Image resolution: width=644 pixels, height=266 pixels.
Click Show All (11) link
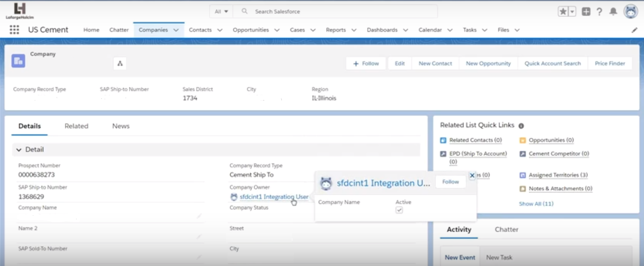(536, 204)
